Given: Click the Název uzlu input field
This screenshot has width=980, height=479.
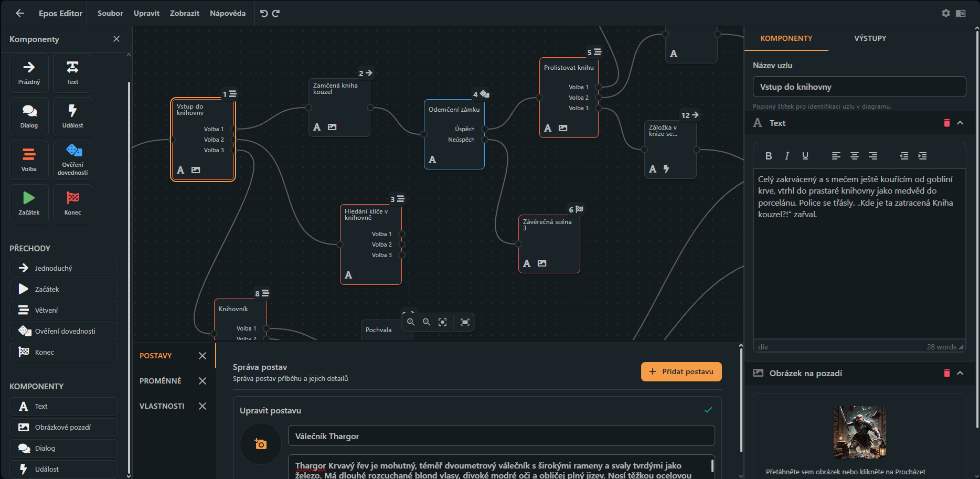Looking at the screenshot, I should (x=859, y=87).
